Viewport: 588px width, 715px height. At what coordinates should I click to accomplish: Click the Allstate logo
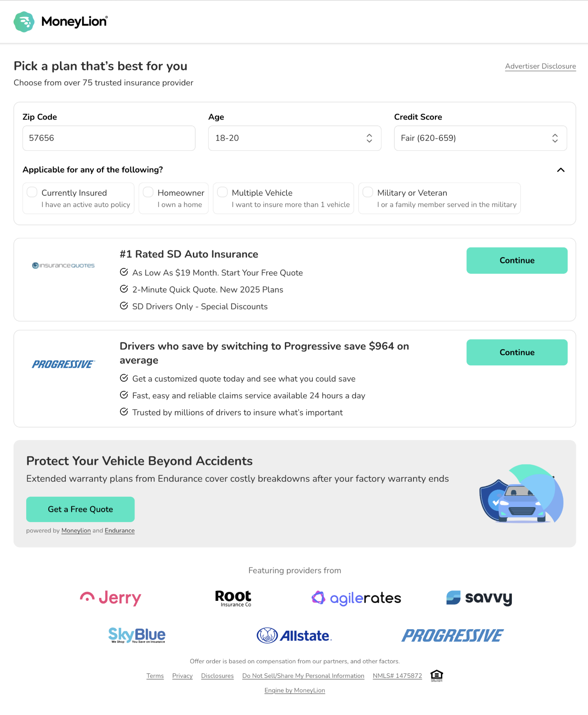pyautogui.click(x=294, y=635)
